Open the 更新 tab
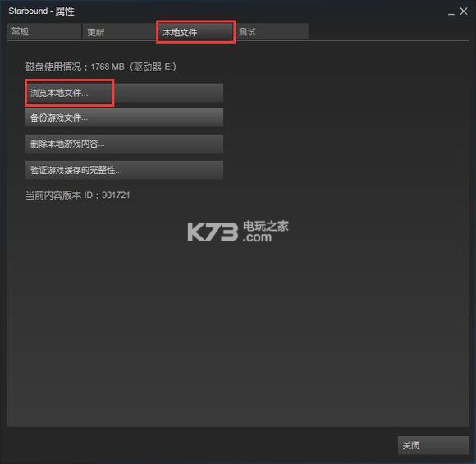The image size is (476, 464). (119, 31)
